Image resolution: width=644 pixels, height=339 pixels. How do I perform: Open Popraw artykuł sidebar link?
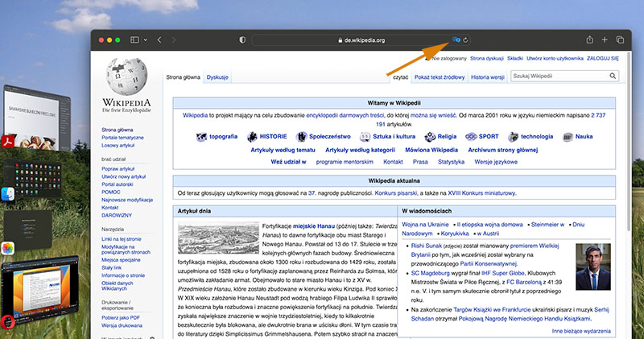(x=118, y=169)
